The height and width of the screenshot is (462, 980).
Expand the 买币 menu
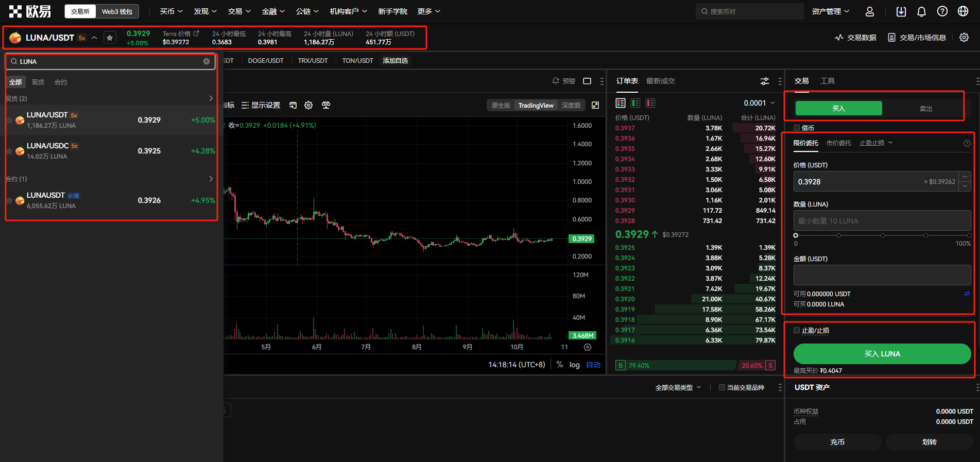click(x=171, y=11)
